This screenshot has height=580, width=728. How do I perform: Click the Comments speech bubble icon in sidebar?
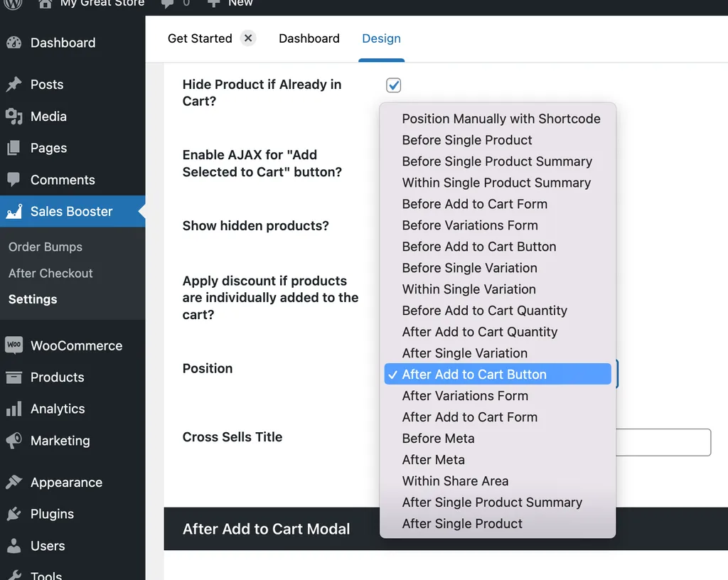tap(14, 180)
